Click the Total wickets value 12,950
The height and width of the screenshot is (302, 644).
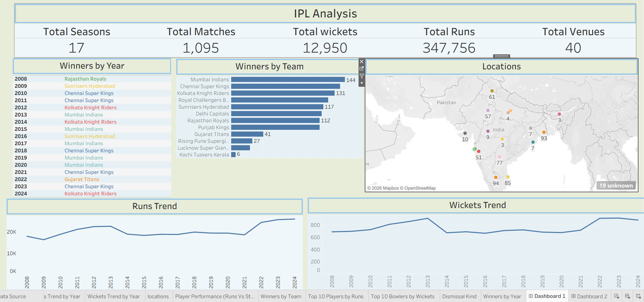[x=325, y=48]
